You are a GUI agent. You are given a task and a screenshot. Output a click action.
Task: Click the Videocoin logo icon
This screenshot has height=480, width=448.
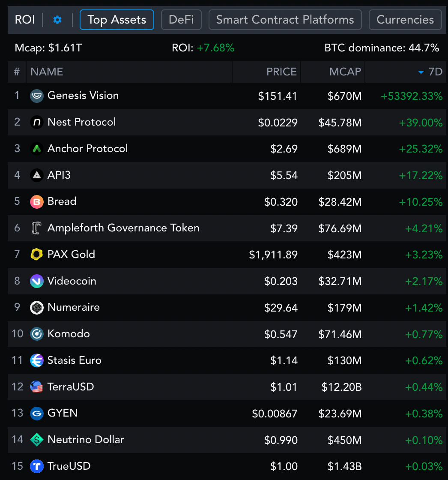pos(37,281)
